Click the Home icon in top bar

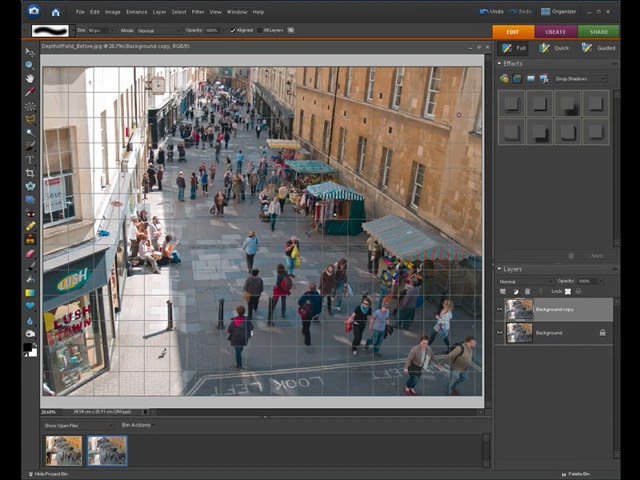tap(56, 12)
